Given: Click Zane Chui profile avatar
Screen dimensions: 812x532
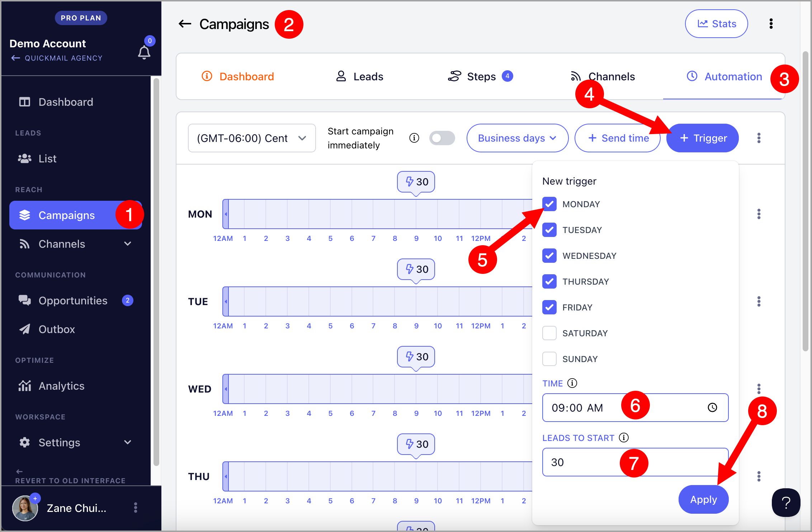Looking at the screenshot, I should pyautogui.click(x=25, y=508).
